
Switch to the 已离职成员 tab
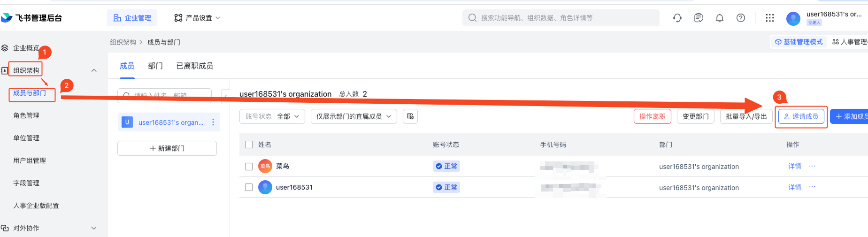[x=194, y=66]
